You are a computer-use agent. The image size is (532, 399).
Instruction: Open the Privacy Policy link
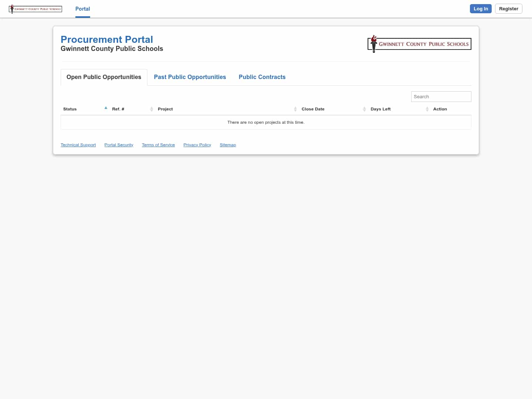(197, 145)
